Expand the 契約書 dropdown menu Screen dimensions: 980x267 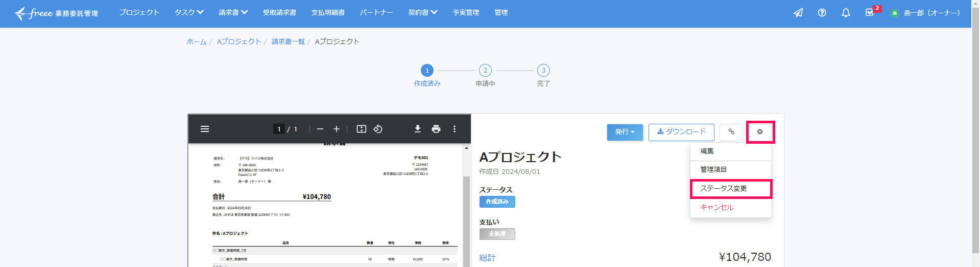click(x=423, y=12)
